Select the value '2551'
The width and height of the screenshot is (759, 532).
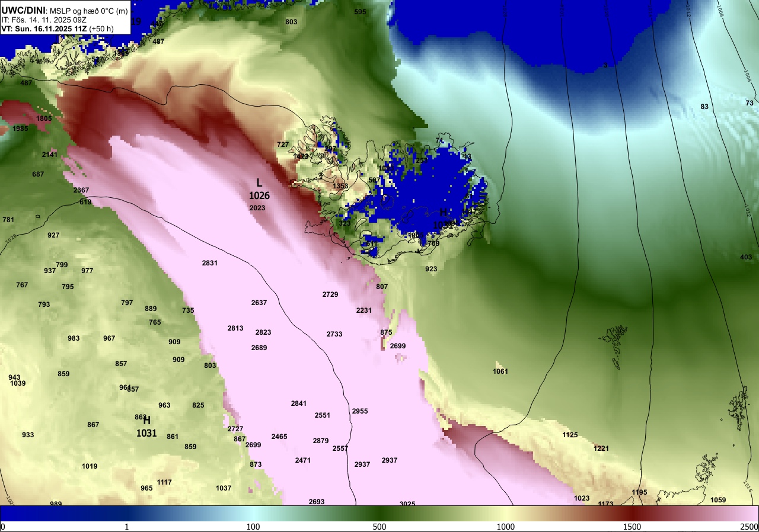[323, 415]
